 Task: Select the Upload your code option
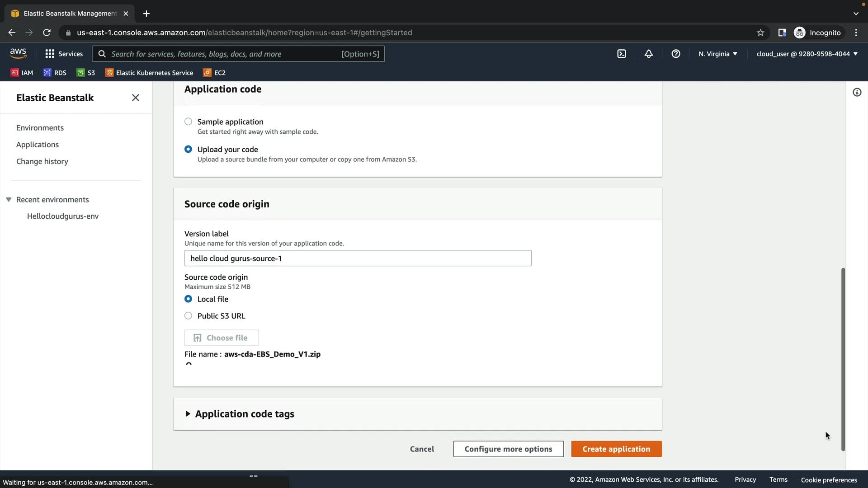tap(188, 149)
